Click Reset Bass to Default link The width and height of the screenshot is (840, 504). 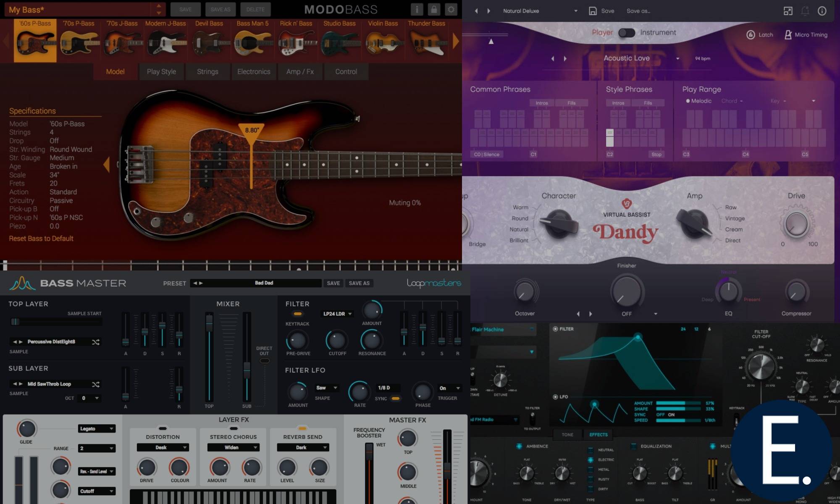[41, 238]
